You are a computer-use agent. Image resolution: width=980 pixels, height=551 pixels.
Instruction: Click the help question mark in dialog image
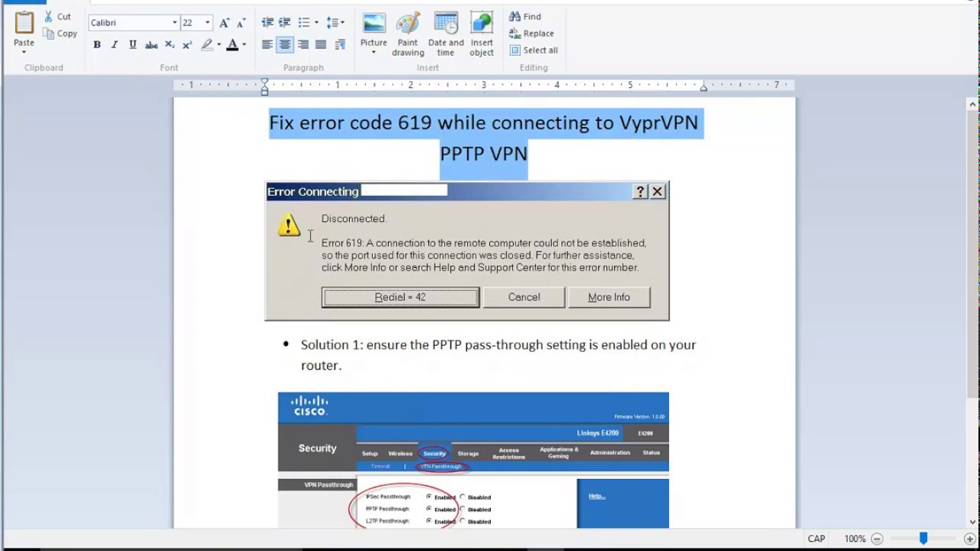pyautogui.click(x=641, y=191)
